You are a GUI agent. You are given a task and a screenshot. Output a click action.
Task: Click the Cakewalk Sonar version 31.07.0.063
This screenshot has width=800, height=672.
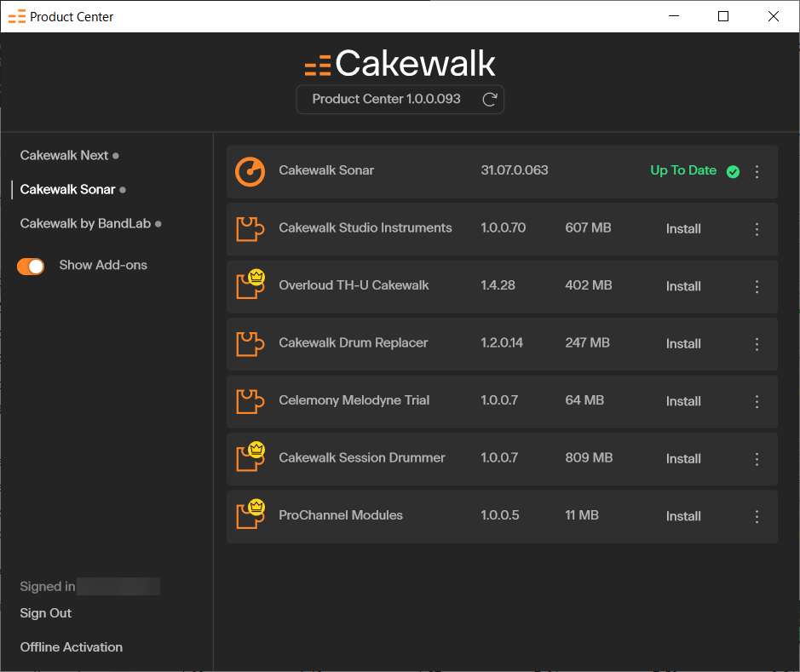(x=515, y=170)
